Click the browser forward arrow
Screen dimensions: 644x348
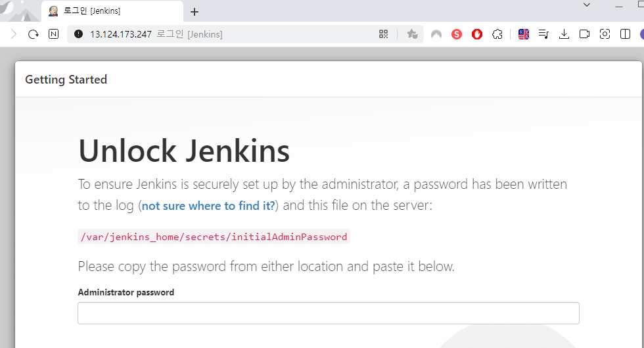coord(14,34)
